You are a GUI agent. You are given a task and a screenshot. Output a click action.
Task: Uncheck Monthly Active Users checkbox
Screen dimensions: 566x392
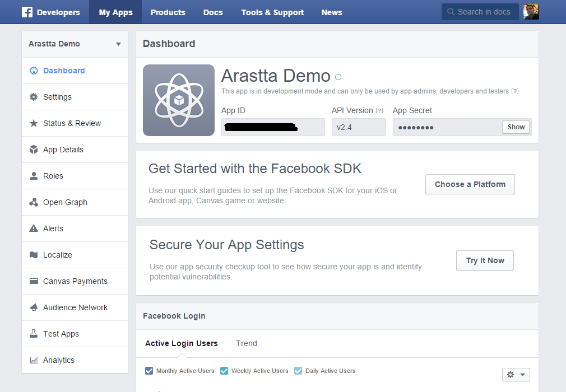[x=149, y=371]
